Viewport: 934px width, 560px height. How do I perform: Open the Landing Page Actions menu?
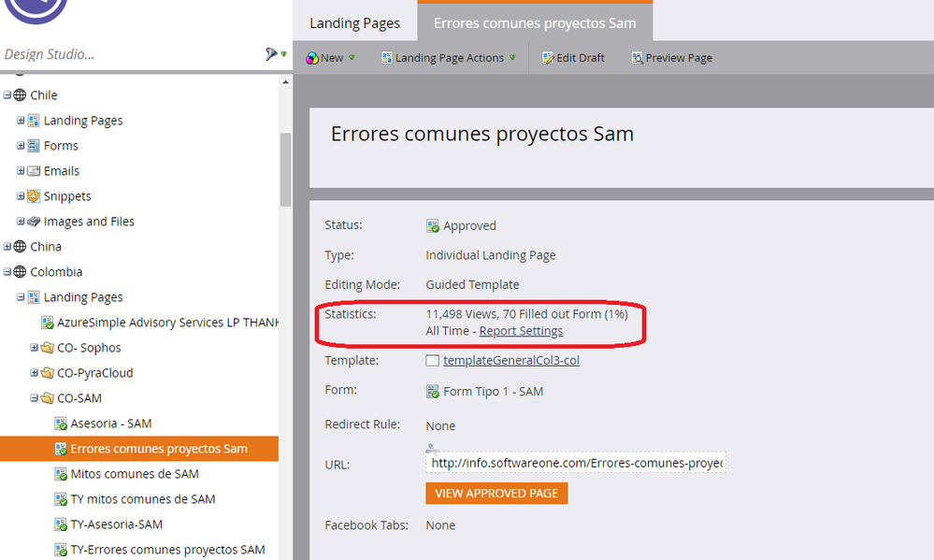click(449, 58)
